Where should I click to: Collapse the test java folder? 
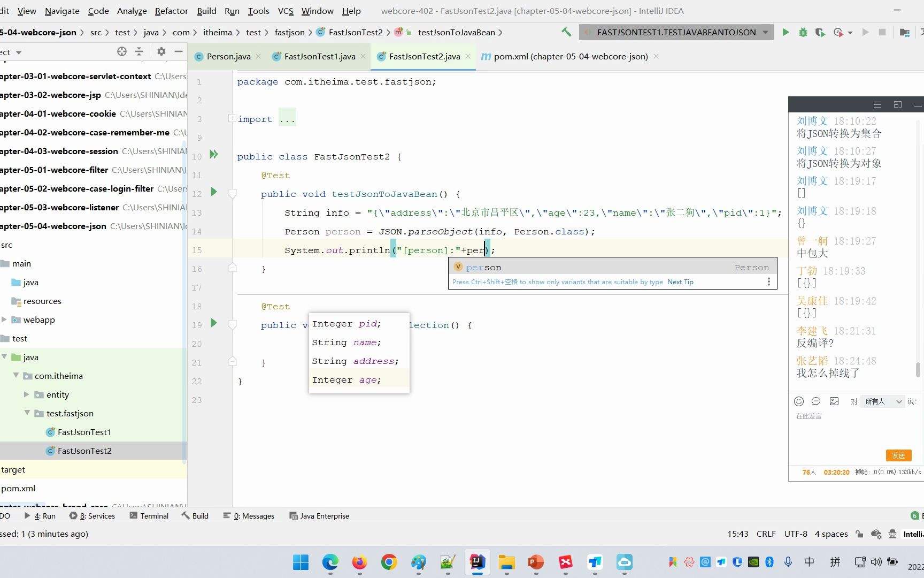(x=4, y=357)
